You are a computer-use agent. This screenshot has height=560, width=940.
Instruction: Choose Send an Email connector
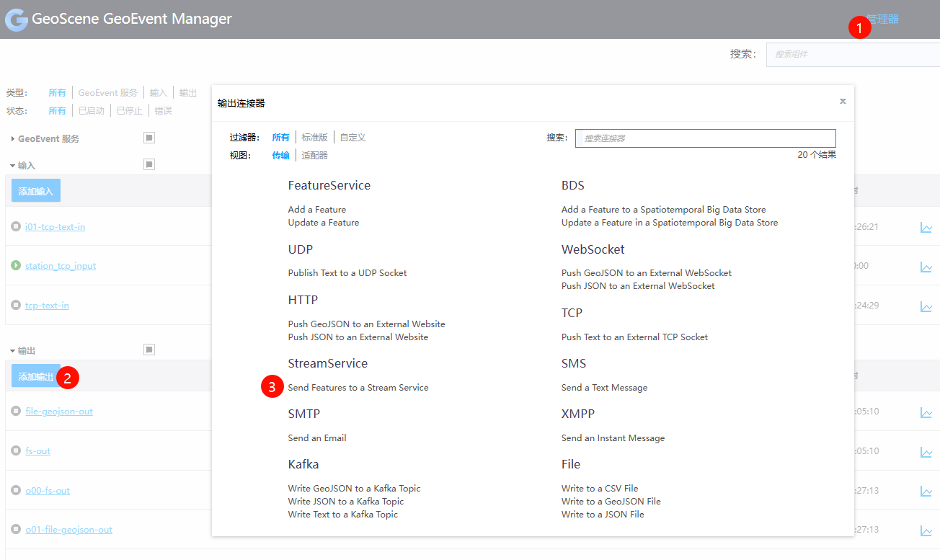coord(317,438)
